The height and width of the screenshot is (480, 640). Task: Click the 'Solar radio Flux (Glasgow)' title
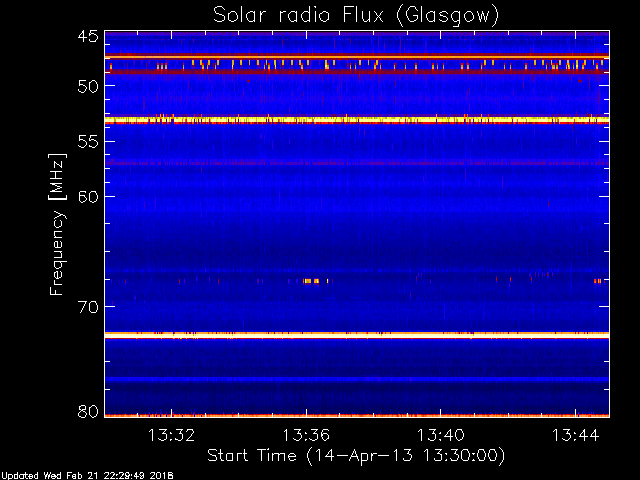pos(356,16)
